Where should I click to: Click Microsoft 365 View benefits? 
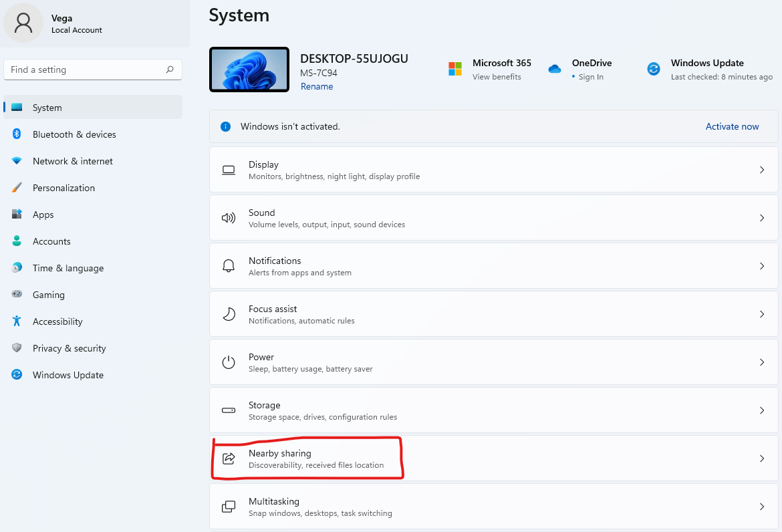(497, 77)
